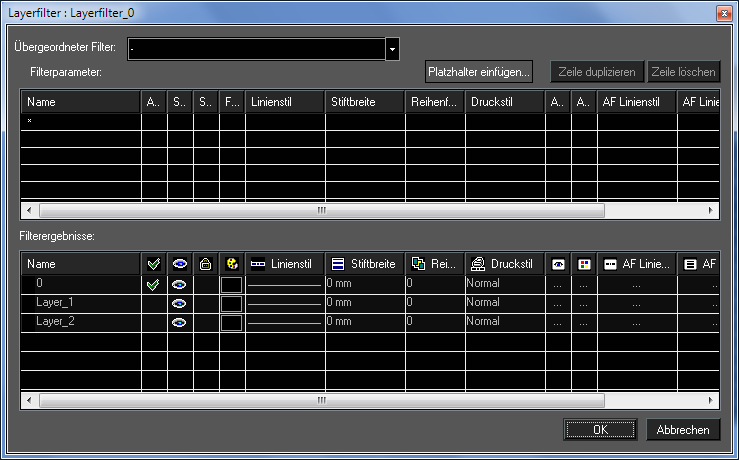This screenshot has height=460, width=739.
Task: Toggle the active checkmark for layer 0
Action: [153, 285]
